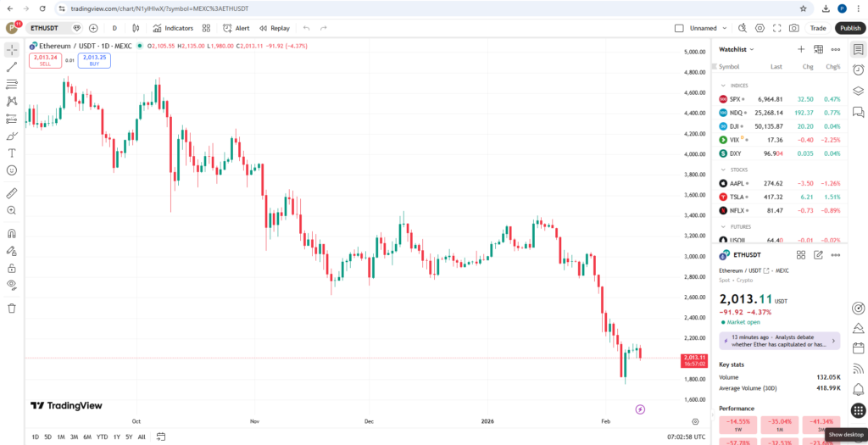Click the Publish button
Image resolution: width=868 pixels, height=445 pixels.
tap(850, 28)
